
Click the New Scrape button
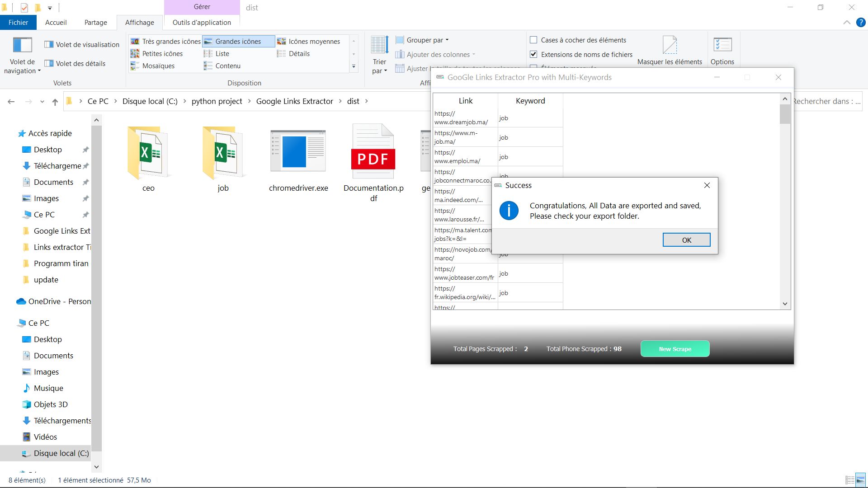pos(675,349)
